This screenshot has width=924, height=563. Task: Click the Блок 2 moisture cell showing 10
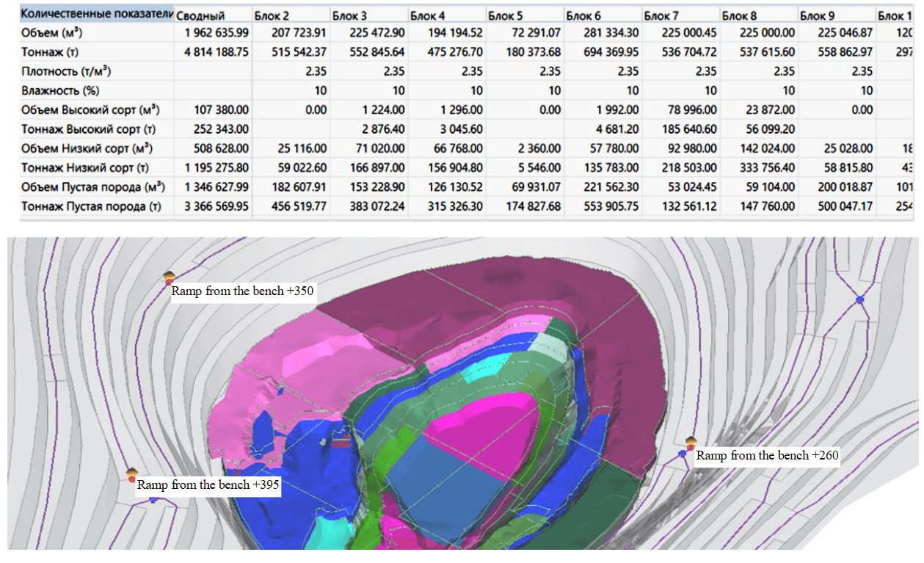tap(320, 90)
